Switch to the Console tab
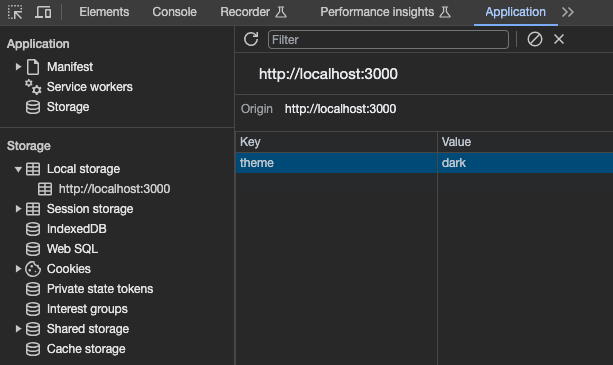 tap(174, 12)
